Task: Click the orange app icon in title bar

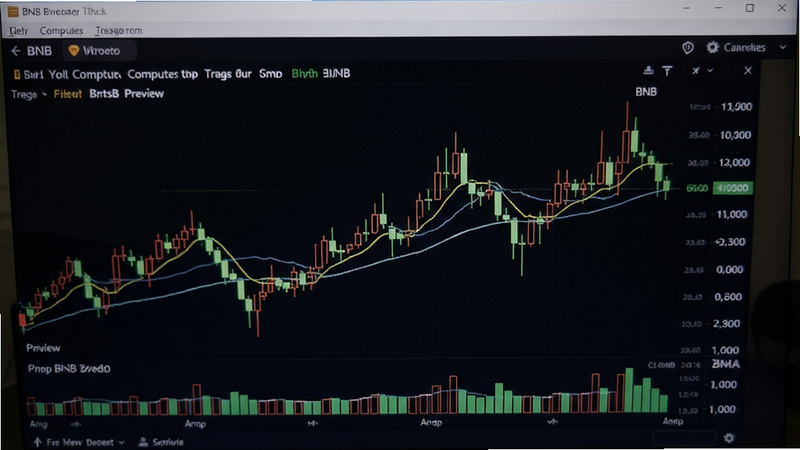Action: (13, 12)
